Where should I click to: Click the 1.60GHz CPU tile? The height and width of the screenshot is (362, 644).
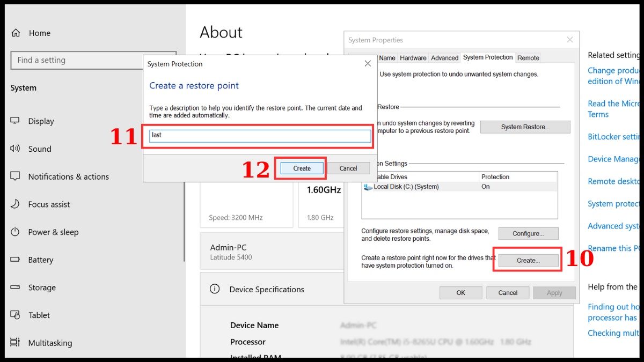click(x=320, y=204)
